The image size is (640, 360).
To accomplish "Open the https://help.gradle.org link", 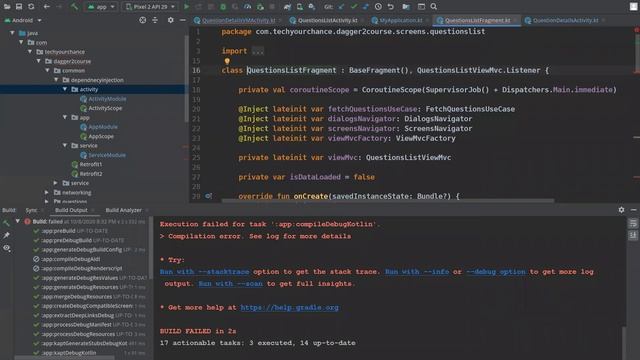I will click(x=289, y=307).
